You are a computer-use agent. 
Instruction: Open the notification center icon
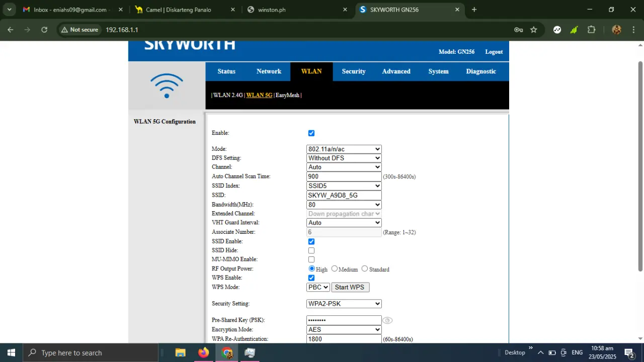[629, 352]
